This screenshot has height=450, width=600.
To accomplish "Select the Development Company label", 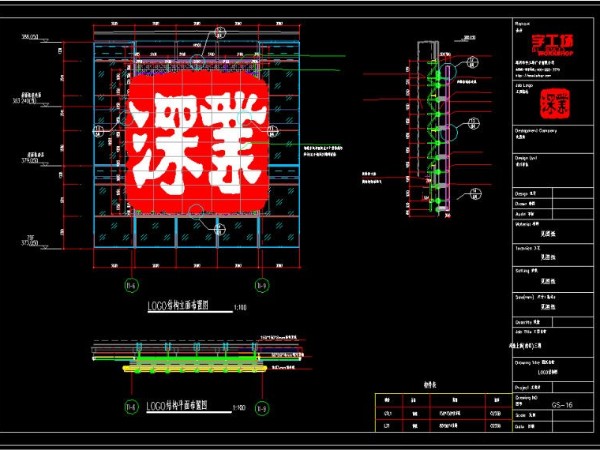I will (x=536, y=130).
